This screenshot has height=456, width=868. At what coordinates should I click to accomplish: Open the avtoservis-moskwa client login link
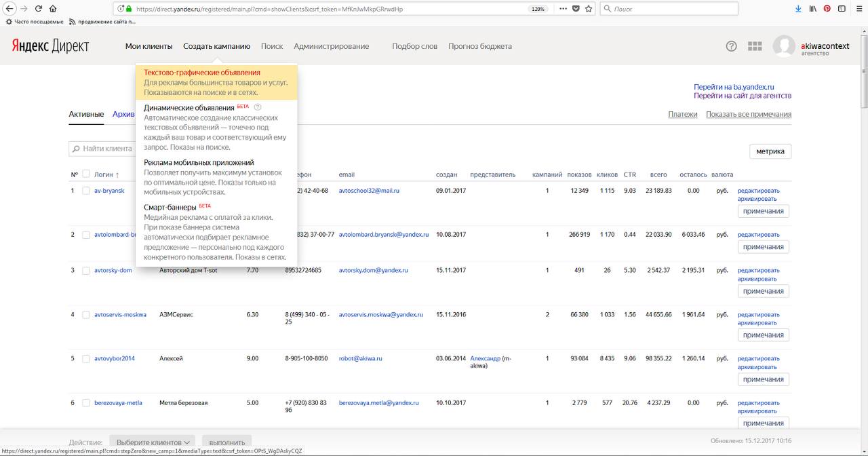120,315
